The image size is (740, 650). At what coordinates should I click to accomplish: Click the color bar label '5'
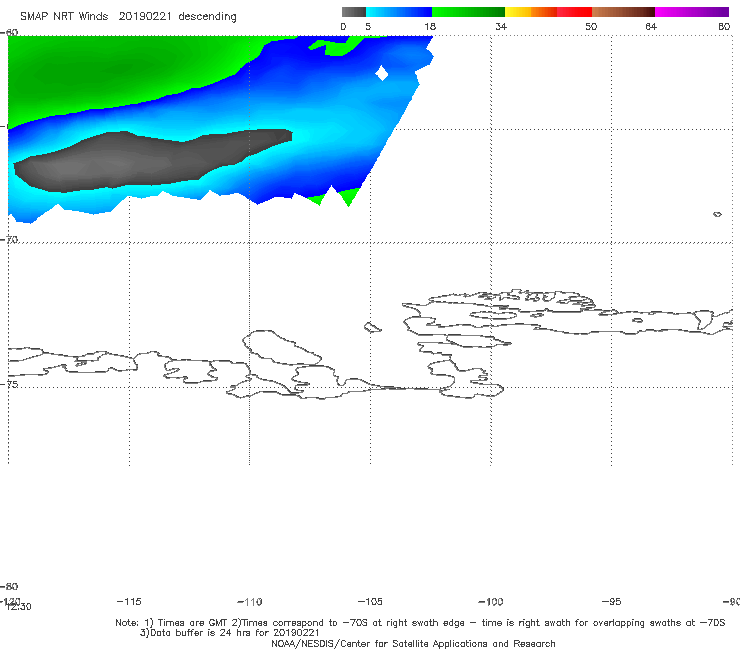[x=368, y=27]
